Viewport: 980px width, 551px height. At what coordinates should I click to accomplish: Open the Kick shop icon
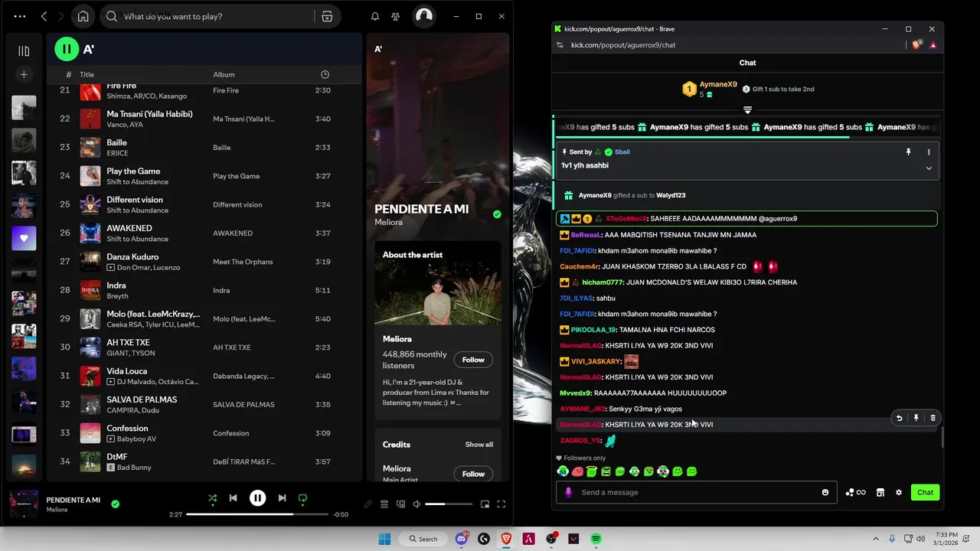(880, 492)
